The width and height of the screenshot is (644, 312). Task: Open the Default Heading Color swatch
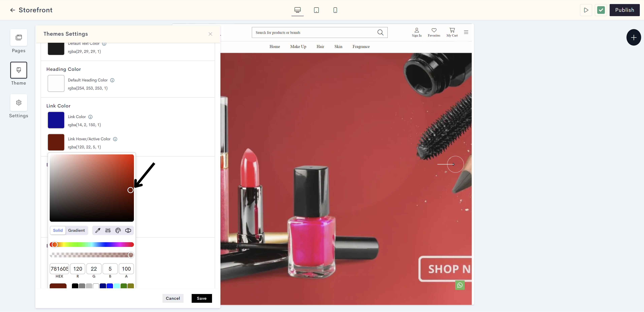(56, 83)
